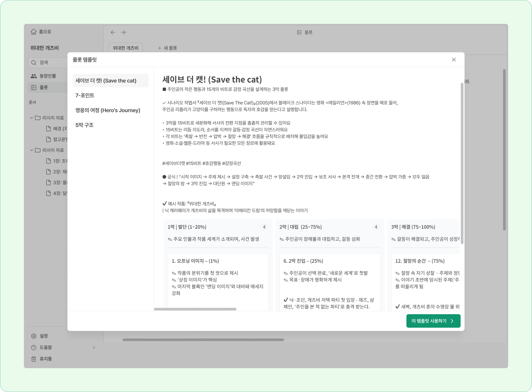
Task: Click the 설정 gear icon
Action: (34, 336)
